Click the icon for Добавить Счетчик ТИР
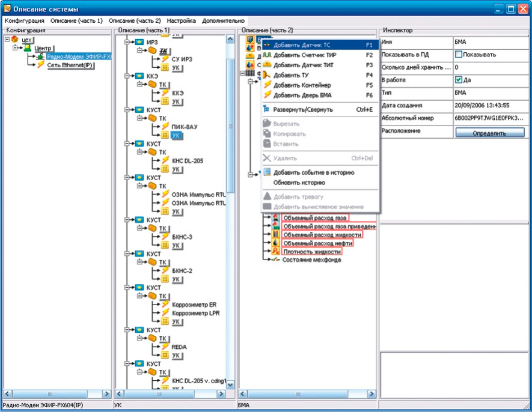Image resolution: width=532 pixels, height=412 pixels. (x=267, y=55)
